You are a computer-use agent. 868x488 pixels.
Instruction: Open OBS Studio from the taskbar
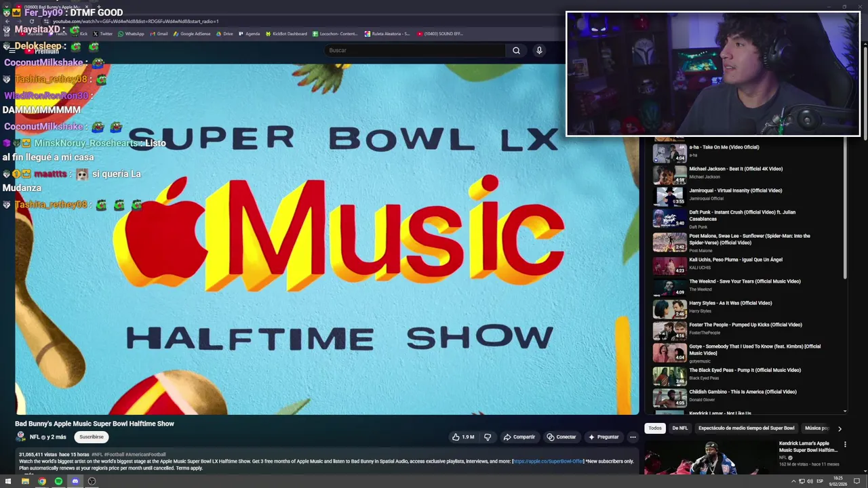point(92,481)
